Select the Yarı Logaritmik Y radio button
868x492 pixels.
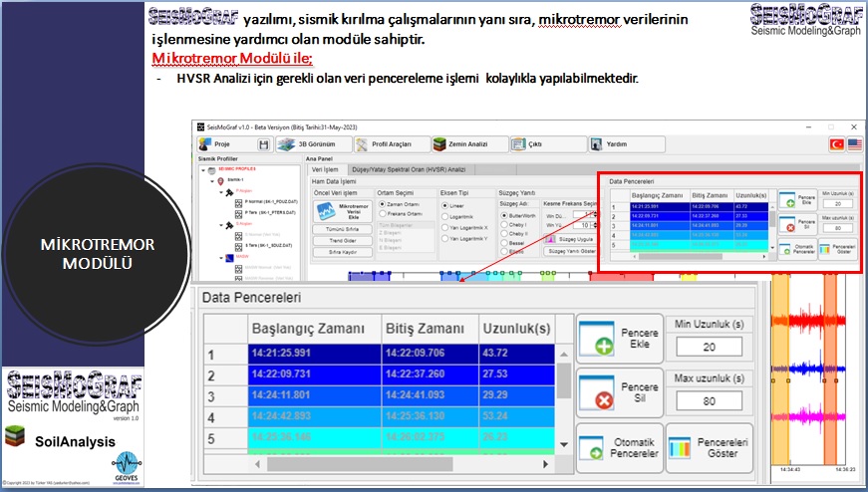(445, 238)
